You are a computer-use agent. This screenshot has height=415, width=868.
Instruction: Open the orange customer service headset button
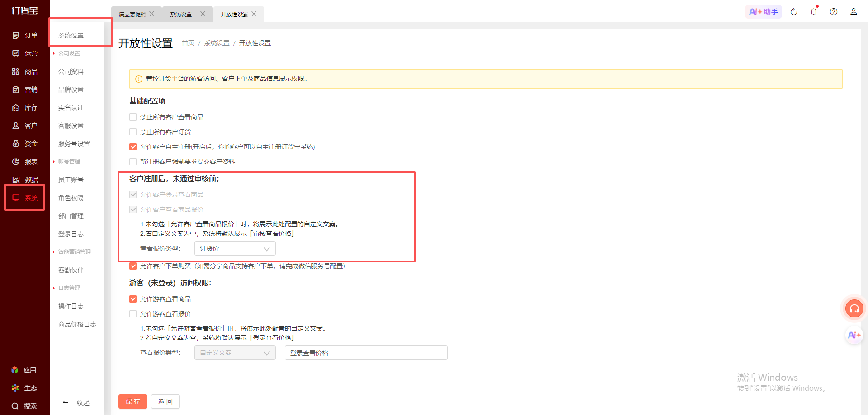pyautogui.click(x=854, y=309)
